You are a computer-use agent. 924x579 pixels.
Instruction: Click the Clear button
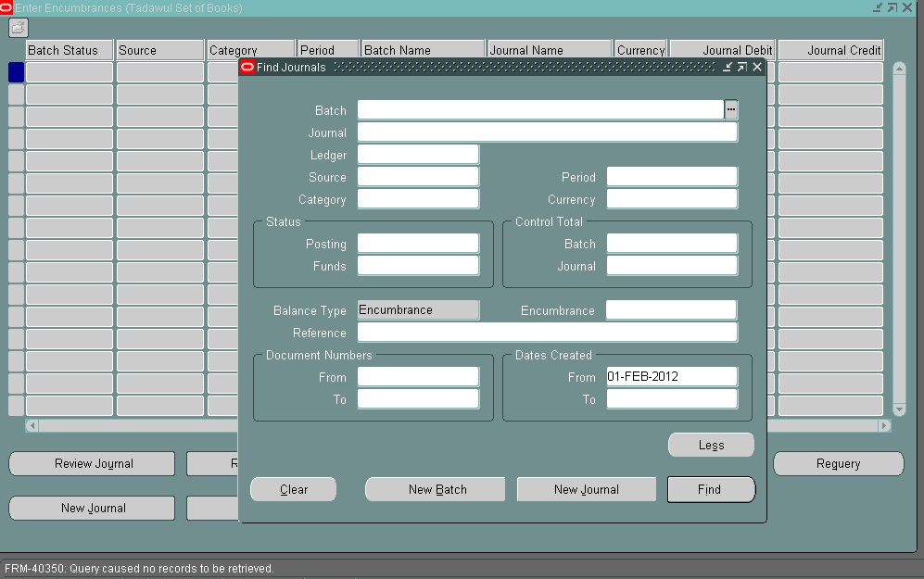[294, 489]
